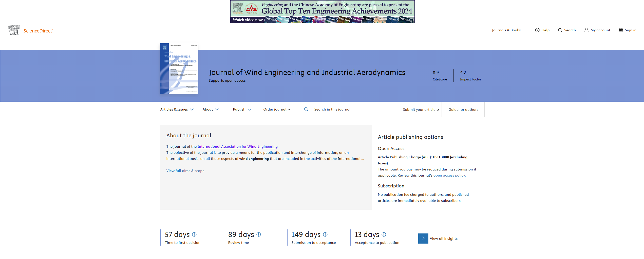
Task: Open the ScienceDirect home link
Action: [x=38, y=31]
